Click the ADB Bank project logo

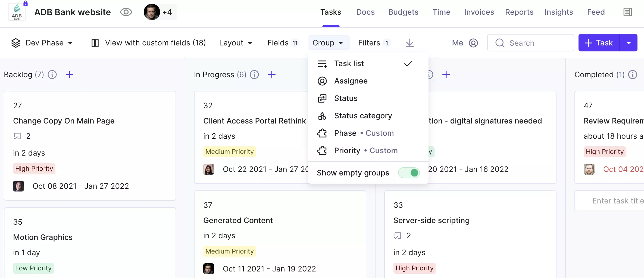point(17,12)
